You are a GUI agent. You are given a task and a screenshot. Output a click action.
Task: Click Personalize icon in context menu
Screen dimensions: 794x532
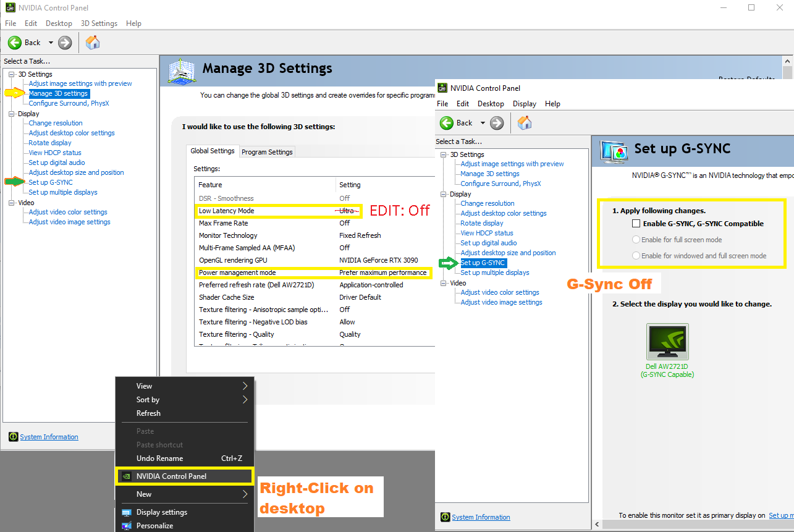[127, 526]
